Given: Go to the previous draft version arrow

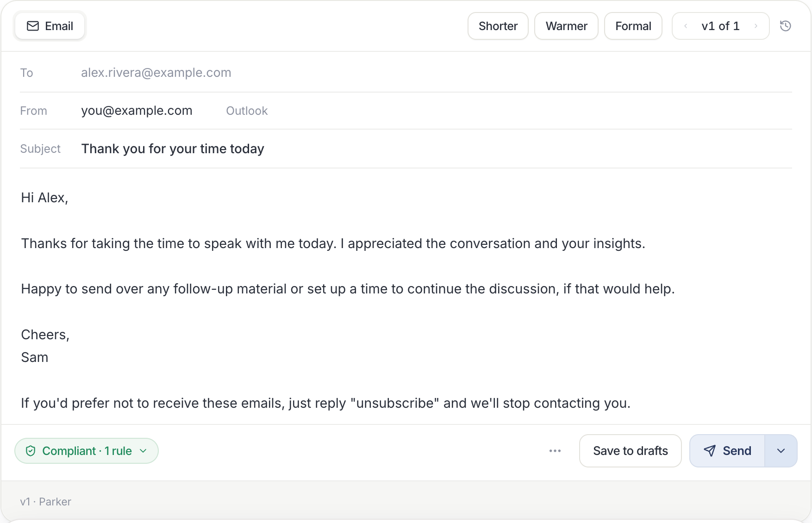Looking at the screenshot, I should click(686, 26).
